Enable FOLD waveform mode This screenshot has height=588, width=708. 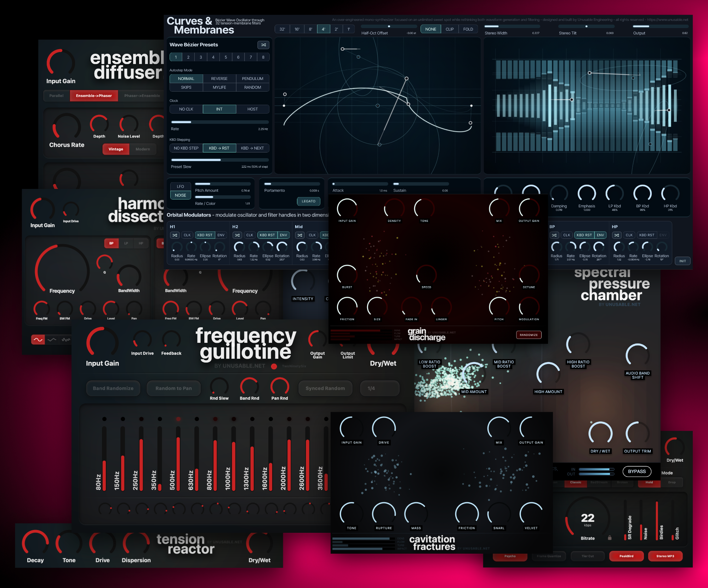468,29
